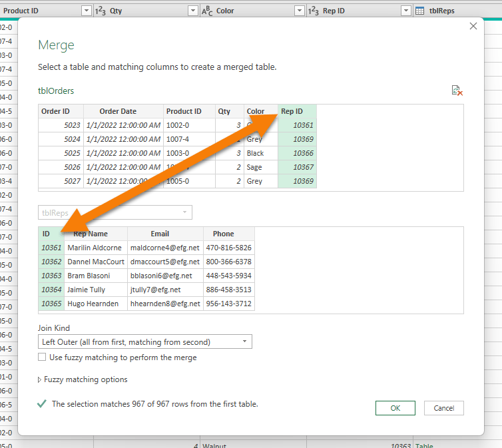
Task: Open the Qty column filter dropdown
Action: point(192,11)
